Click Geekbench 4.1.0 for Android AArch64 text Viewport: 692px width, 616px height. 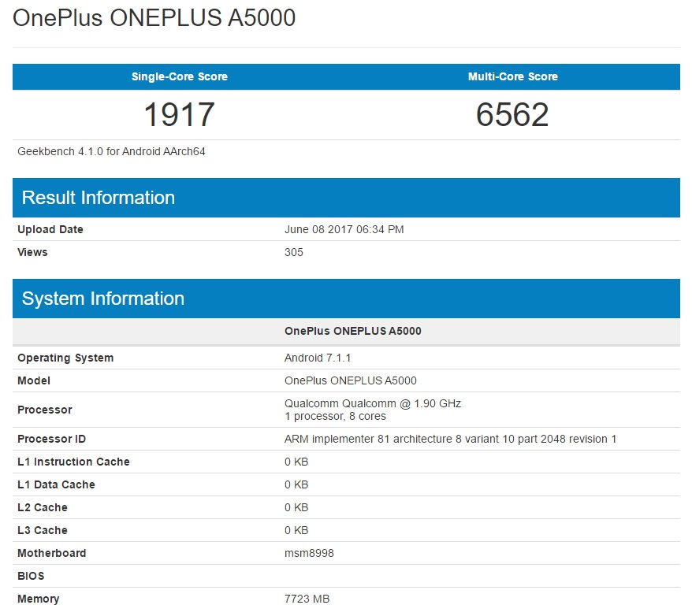tap(111, 152)
